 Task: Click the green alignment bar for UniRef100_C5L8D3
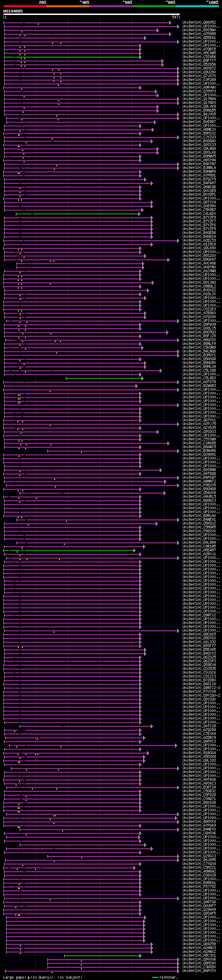click(x=104, y=378)
